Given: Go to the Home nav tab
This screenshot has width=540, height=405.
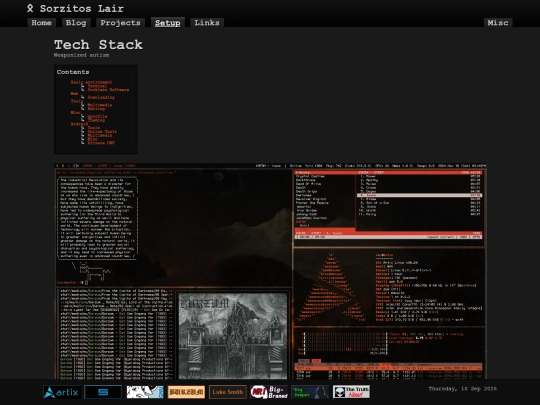Looking at the screenshot, I should pyautogui.click(x=41, y=23).
